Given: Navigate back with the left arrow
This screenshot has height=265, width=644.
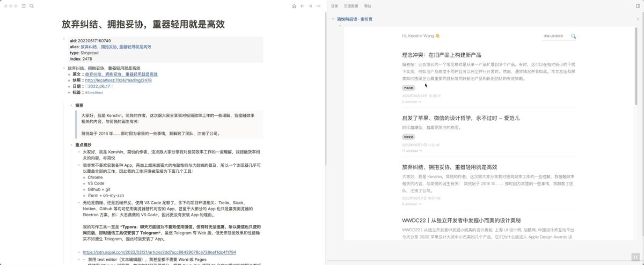Looking at the screenshot, I should pos(303,6).
